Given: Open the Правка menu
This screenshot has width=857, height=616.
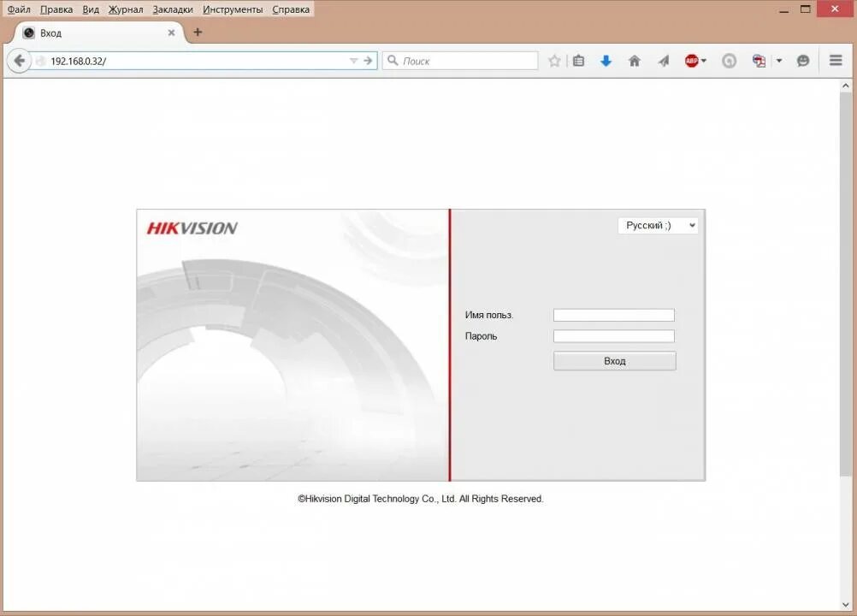Looking at the screenshot, I should click(56, 9).
